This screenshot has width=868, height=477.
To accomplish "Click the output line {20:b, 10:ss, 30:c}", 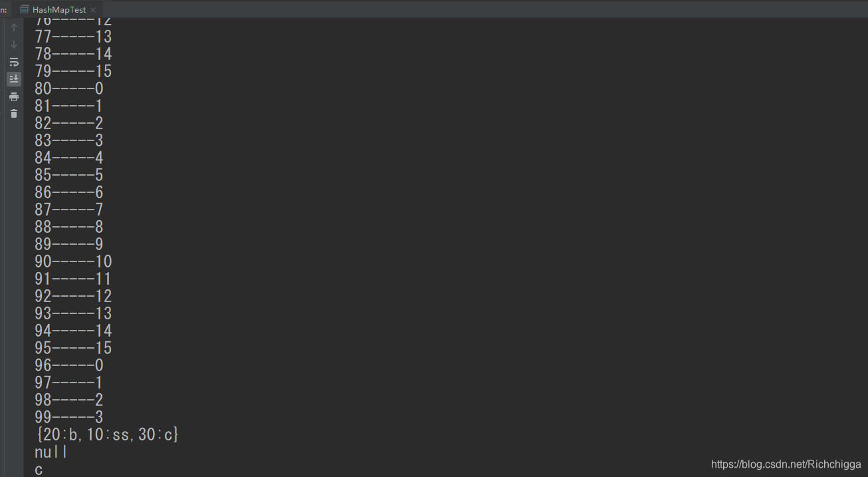I will (107, 435).
